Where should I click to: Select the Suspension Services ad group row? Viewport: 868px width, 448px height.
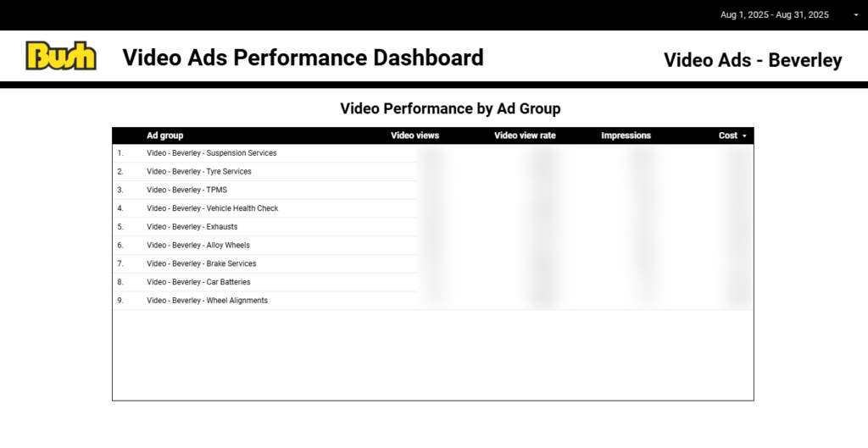211,153
